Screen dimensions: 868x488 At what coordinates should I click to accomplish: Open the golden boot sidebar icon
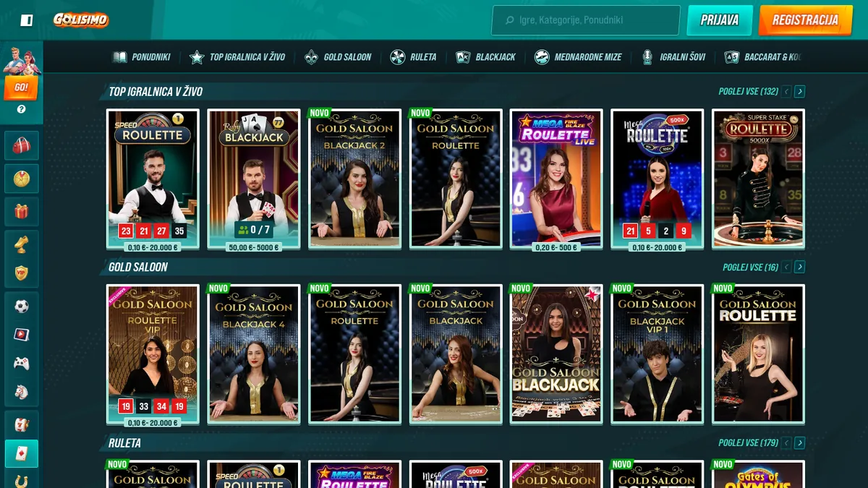pyautogui.click(x=22, y=245)
